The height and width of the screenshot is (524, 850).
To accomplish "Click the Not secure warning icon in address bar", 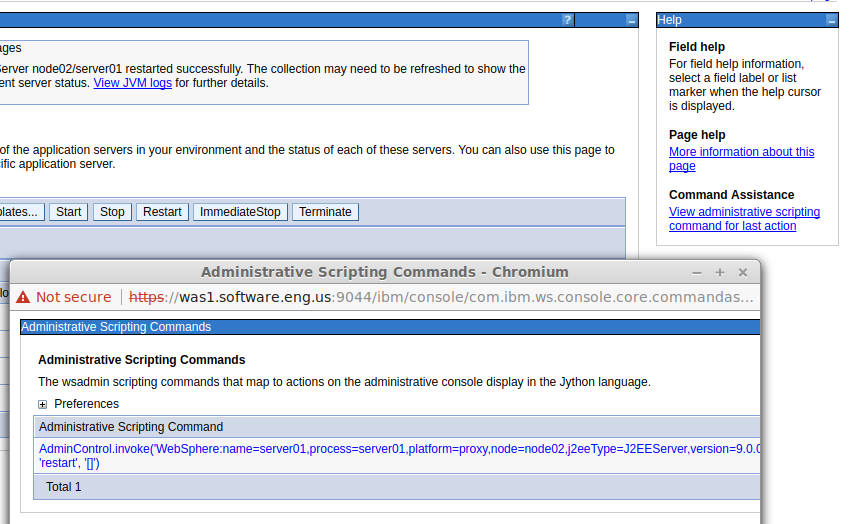I will (x=23, y=297).
